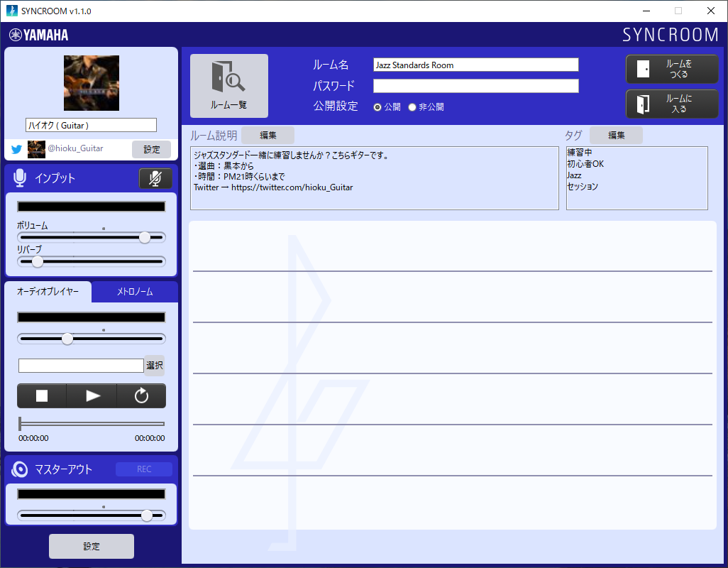Click the ・時間:PM21時くらいまで description line
Screen dimensions: 728x568
239,177
